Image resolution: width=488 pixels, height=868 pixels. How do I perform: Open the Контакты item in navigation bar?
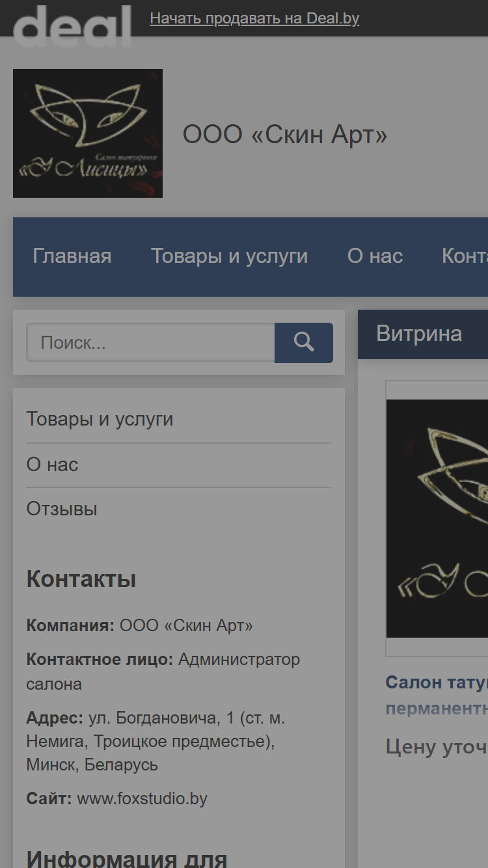point(465,256)
